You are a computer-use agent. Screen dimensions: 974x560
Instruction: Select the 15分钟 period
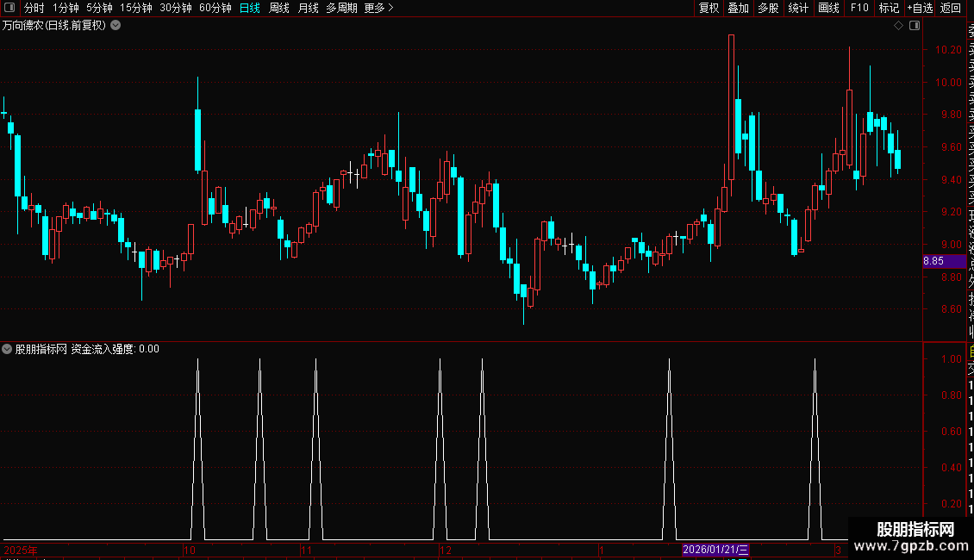coord(135,8)
